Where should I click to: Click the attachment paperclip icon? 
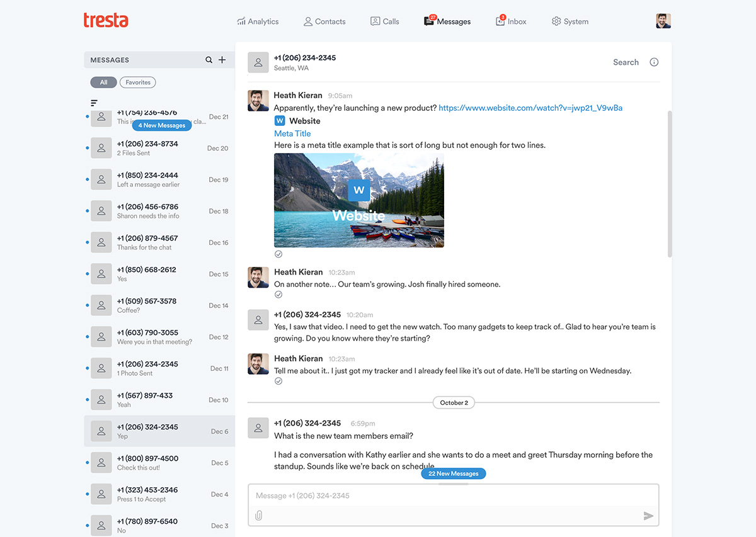coord(258,516)
